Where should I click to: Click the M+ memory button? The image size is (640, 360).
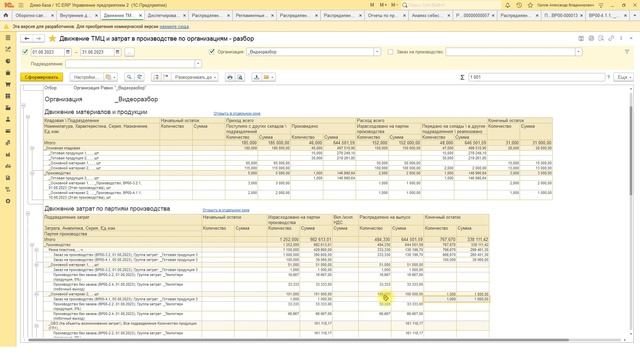click(383, 5)
